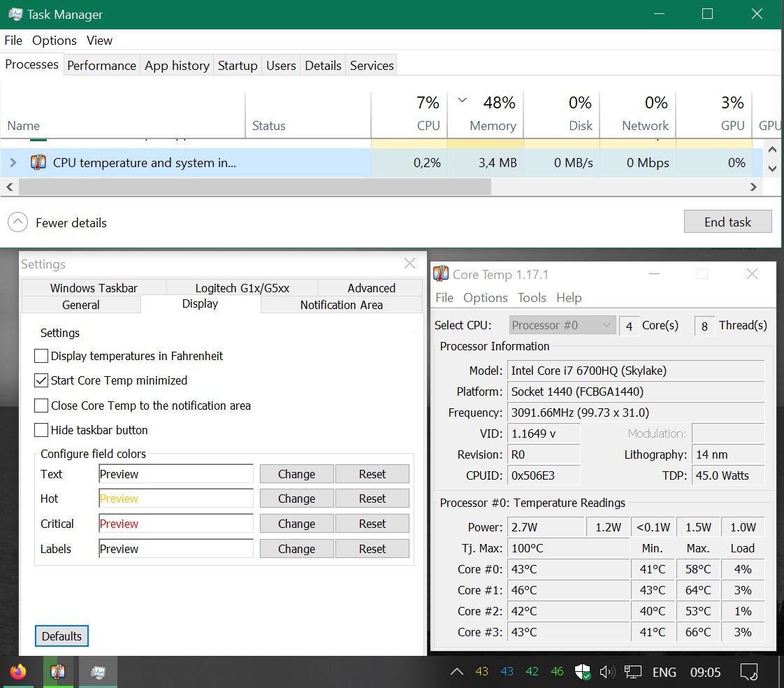Viewport: 784px width, 688px height.
Task: Open the notification center icon
Action: tap(748, 672)
